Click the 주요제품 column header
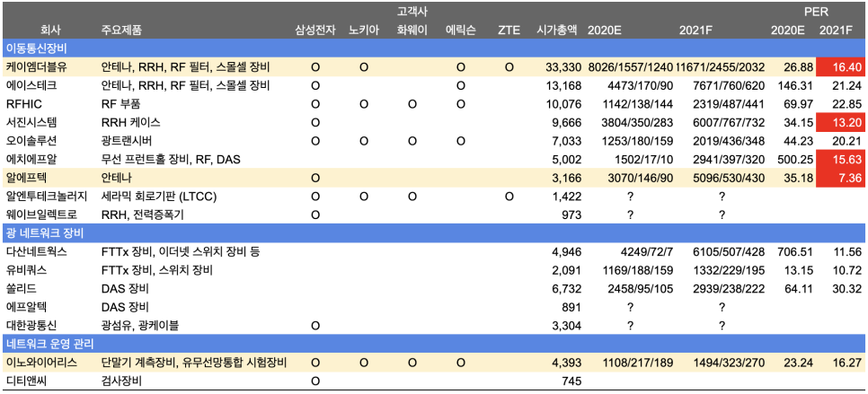This screenshot has height=394, width=868. 121,31
